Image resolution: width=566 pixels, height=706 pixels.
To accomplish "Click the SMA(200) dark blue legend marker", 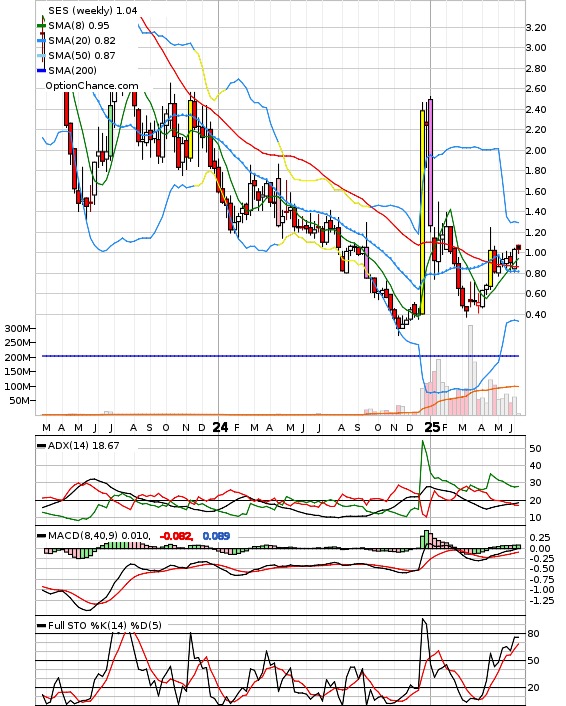I will (x=41, y=70).
